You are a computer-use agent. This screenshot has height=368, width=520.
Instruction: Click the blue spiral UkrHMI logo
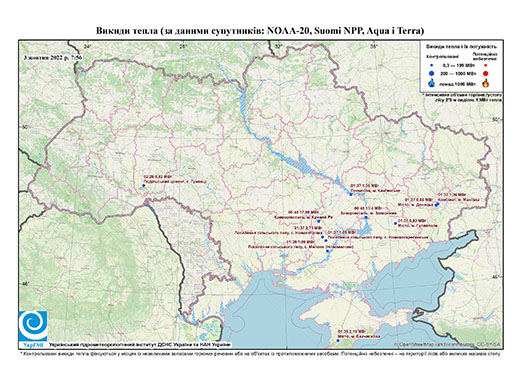tap(33, 326)
